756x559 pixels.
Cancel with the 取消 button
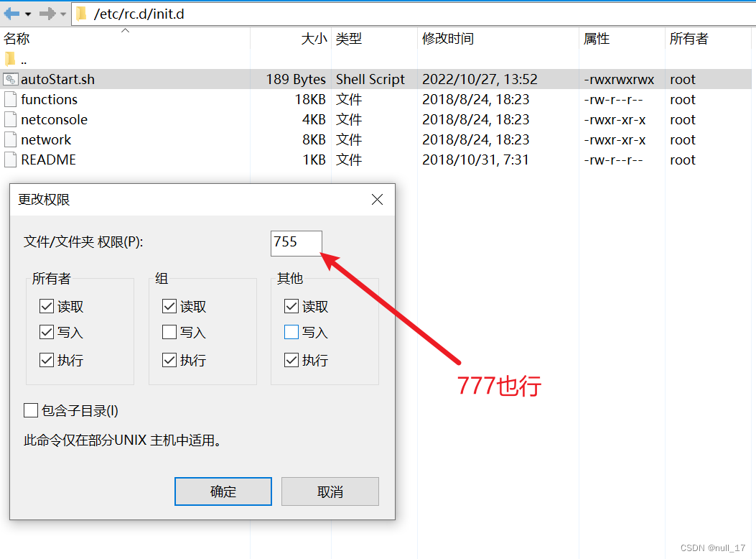(x=330, y=491)
